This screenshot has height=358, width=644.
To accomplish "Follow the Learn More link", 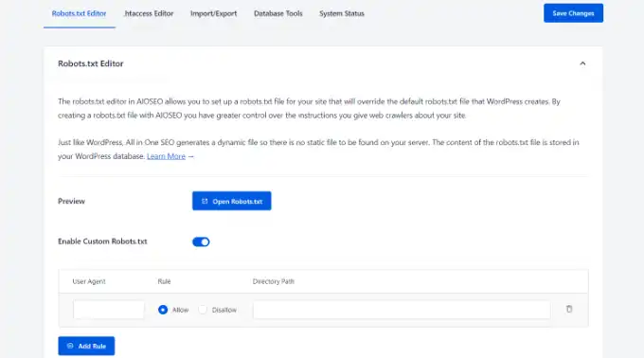I will point(166,156).
